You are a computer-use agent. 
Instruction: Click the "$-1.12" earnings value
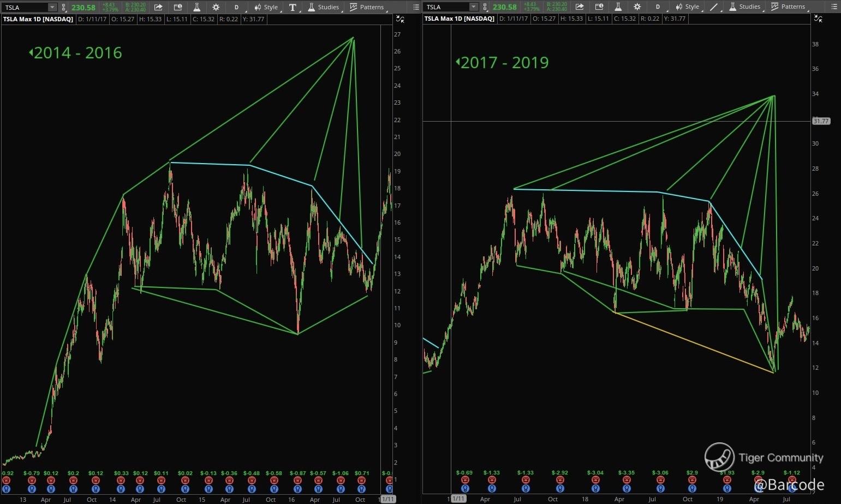pyautogui.click(x=792, y=473)
